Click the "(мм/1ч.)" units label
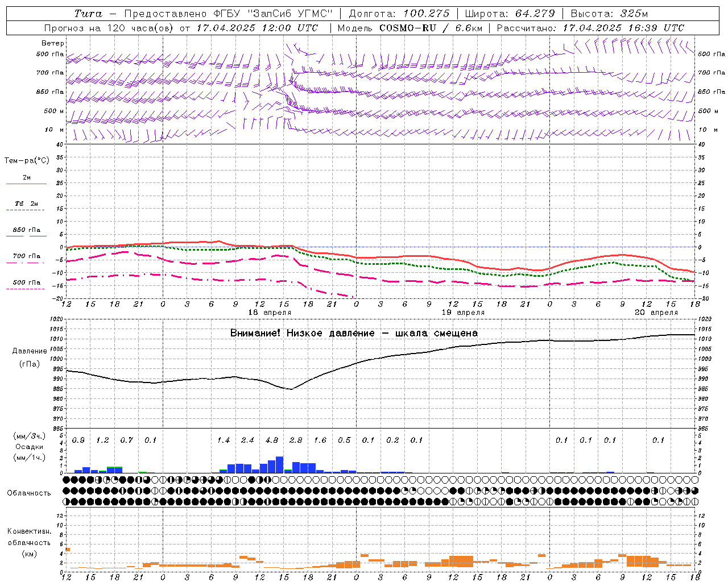728x582 pixels. coord(30,458)
